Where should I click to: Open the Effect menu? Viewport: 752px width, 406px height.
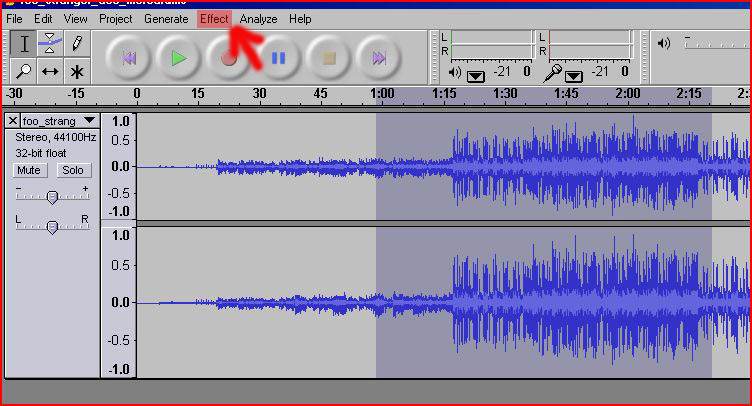[213, 19]
